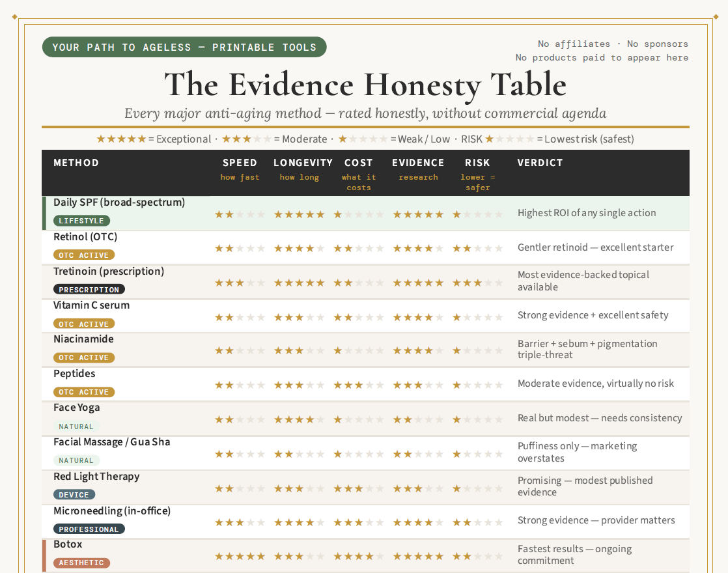This screenshot has width=728, height=573.
Task: Click the method name 'Microneedling (in-office)'
Action: (112, 510)
